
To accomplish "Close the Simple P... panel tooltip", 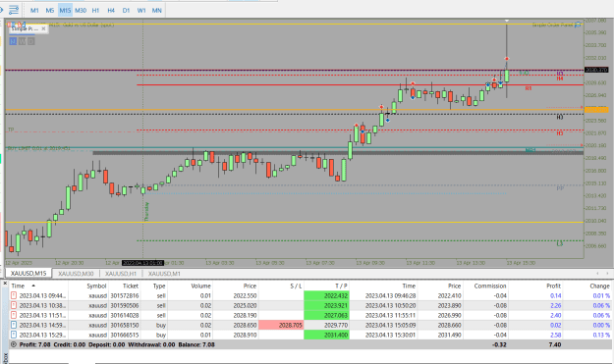I will point(43,28).
